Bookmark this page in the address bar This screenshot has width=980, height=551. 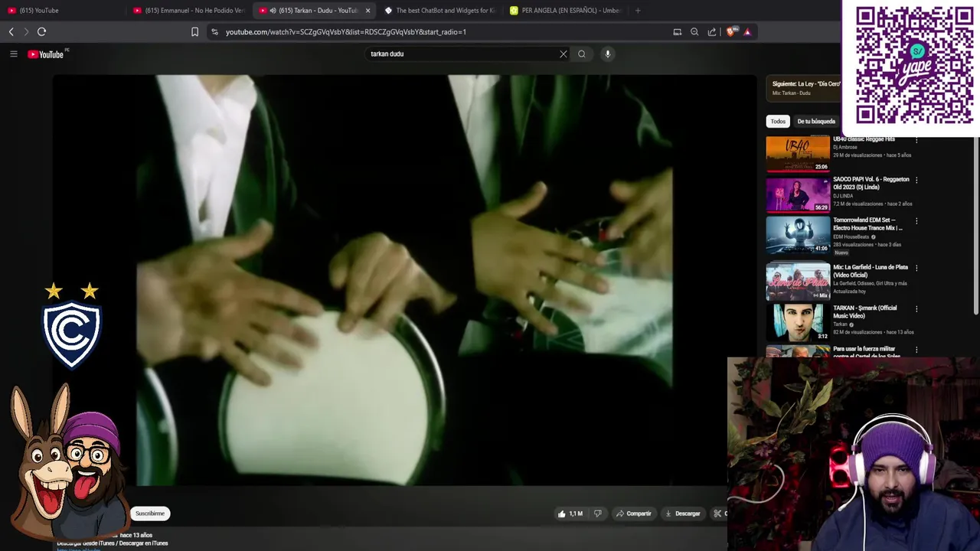click(194, 32)
